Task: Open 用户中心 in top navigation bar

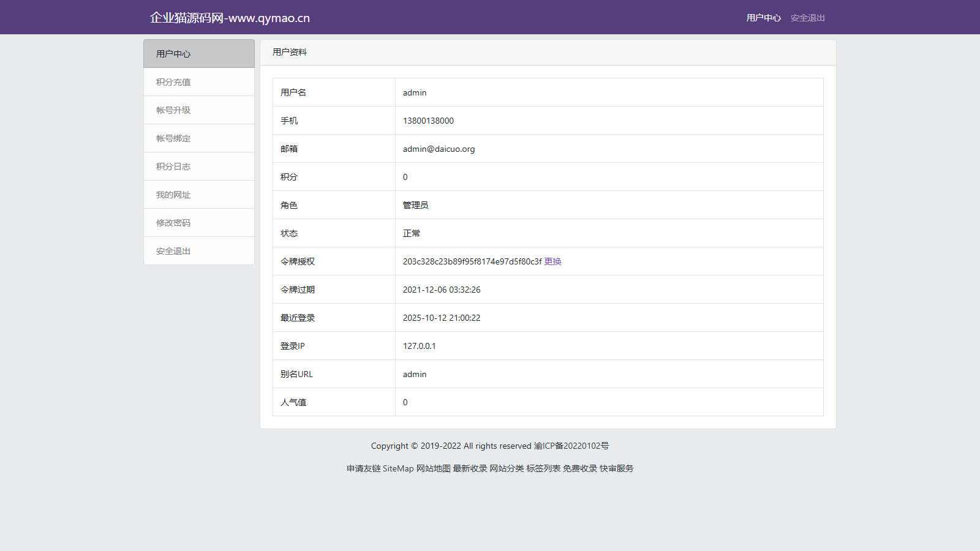Action: point(763,18)
